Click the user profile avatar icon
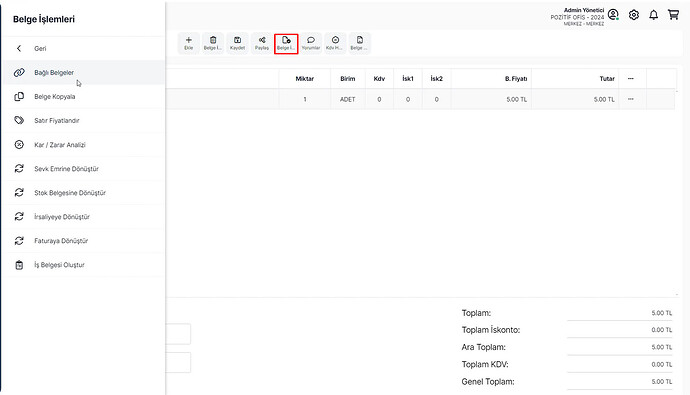 [613, 15]
